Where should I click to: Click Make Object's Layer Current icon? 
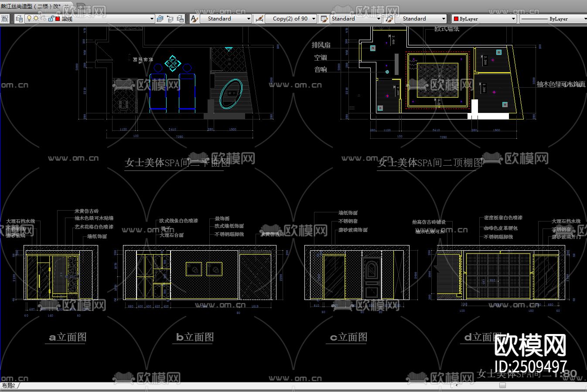(160, 19)
